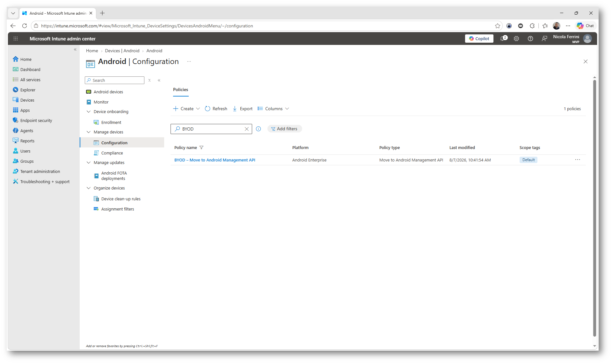This screenshot has width=612, height=364.
Task: Sort by the Platform column header
Action: [x=300, y=148]
